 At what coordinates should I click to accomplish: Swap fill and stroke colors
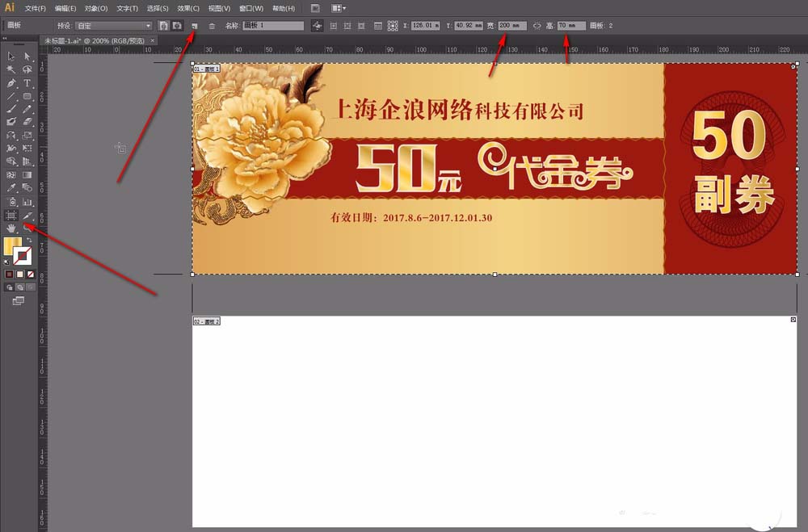click(29, 240)
